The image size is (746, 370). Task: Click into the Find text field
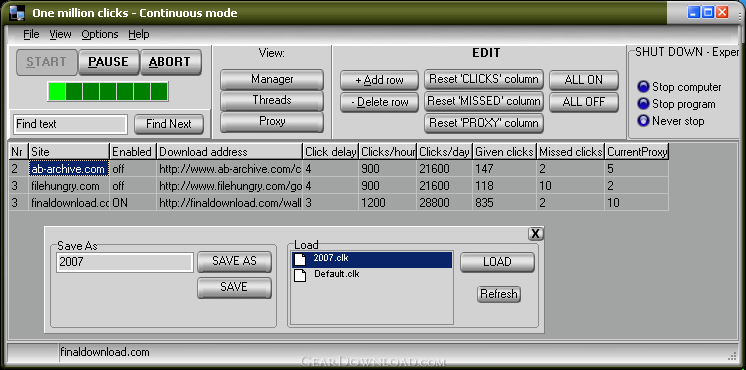[70, 124]
